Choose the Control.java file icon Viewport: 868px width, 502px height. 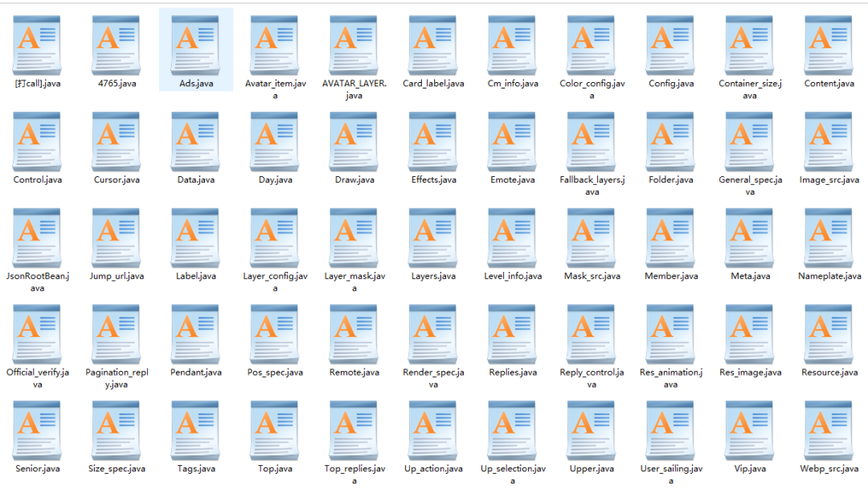(x=37, y=142)
